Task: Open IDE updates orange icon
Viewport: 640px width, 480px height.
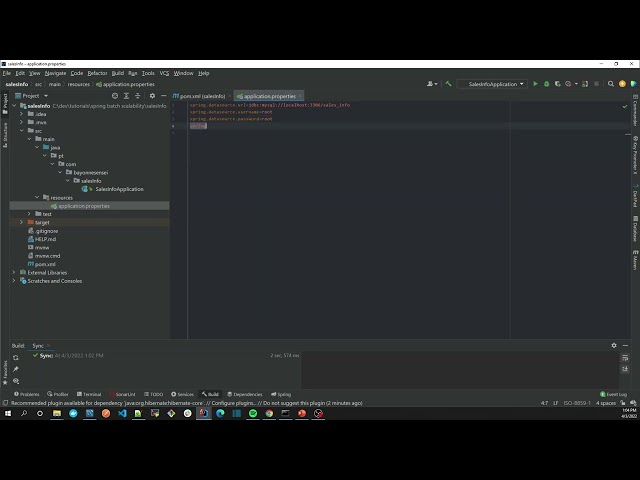Action: [622, 84]
